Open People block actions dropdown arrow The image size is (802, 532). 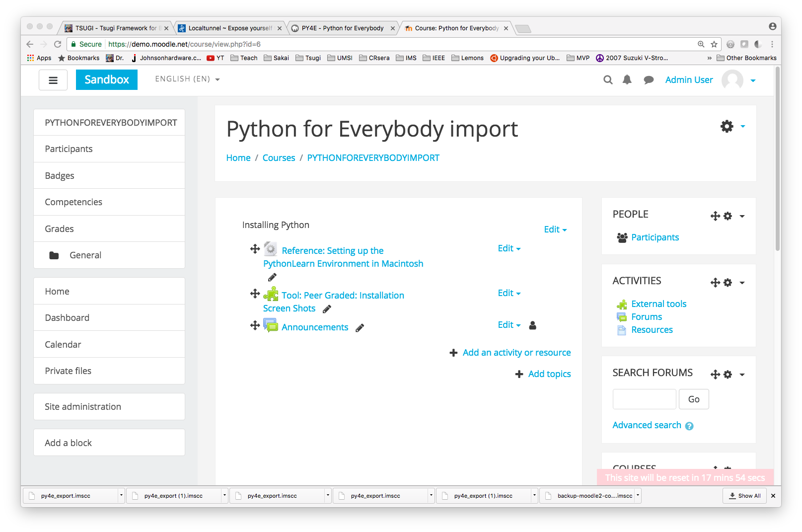pyautogui.click(x=742, y=216)
